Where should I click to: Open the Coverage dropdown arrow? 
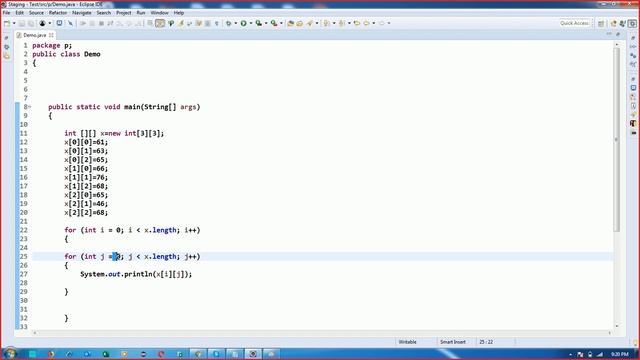click(x=266, y=23)
